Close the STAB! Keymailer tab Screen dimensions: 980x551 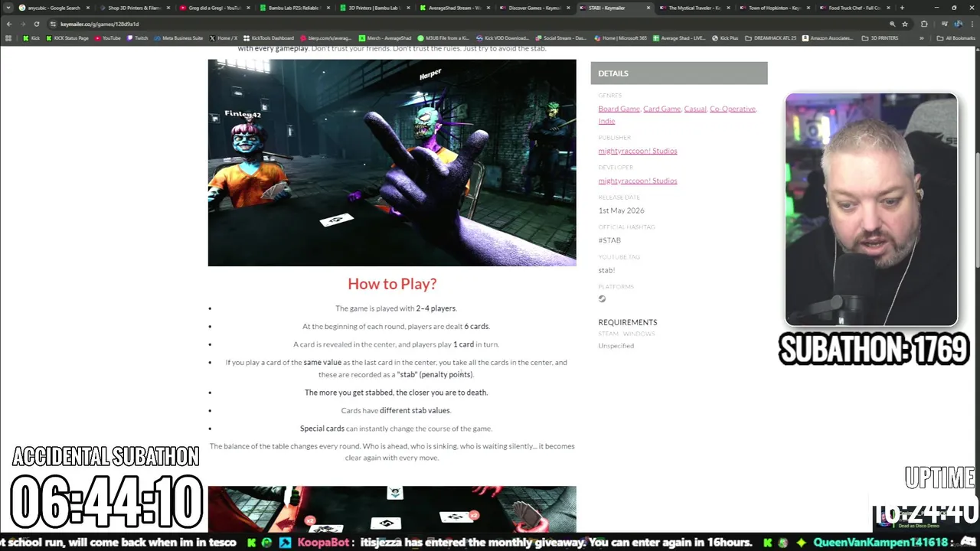click(648, 8)
